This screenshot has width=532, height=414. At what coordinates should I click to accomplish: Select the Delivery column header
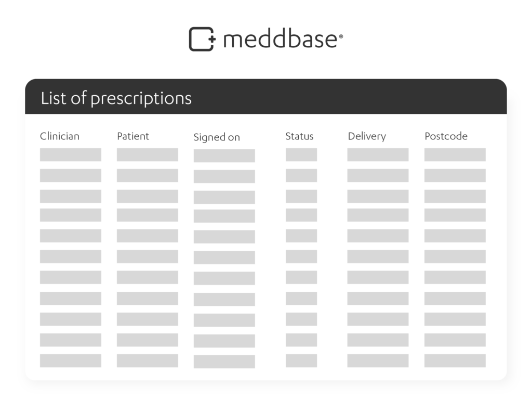pos(367,137)
